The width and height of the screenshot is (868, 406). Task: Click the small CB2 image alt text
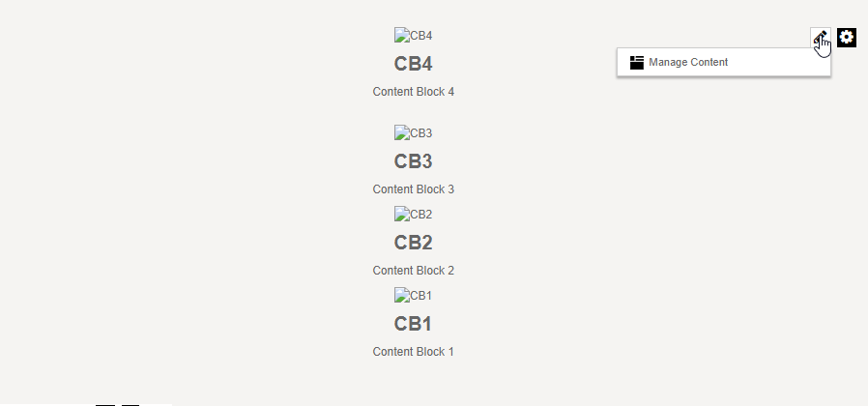click(x=421, y=214)
